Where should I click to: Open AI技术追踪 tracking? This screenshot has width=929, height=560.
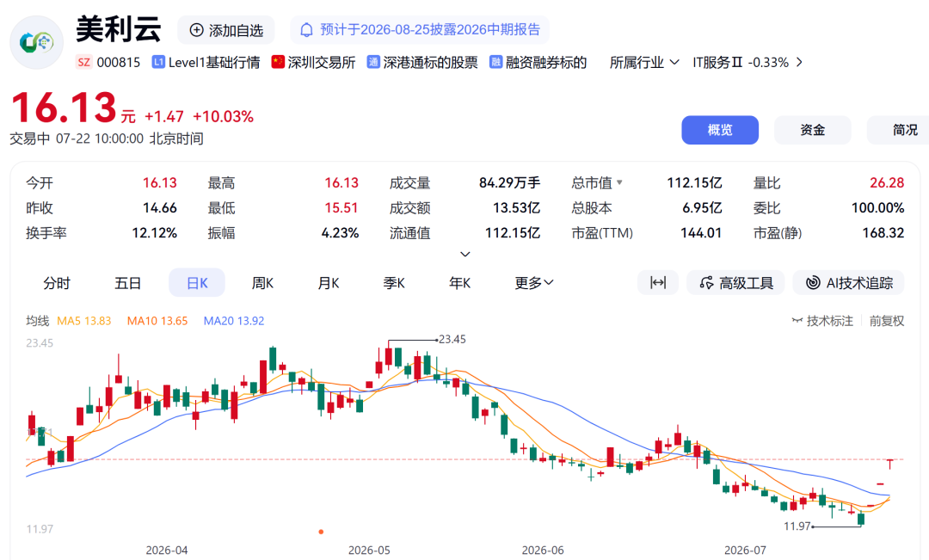848,283
